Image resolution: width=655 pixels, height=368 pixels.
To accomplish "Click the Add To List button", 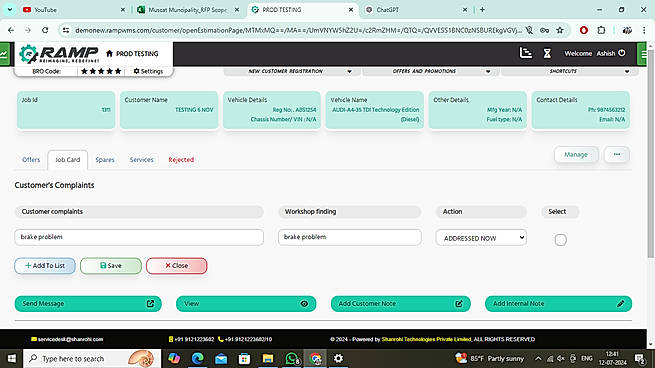I will click(x=45, y=266).
